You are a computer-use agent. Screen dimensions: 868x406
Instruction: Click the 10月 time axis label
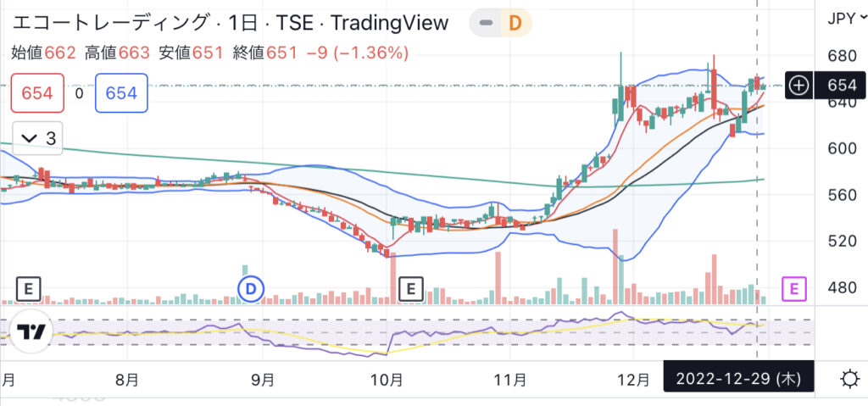[387, 380]
